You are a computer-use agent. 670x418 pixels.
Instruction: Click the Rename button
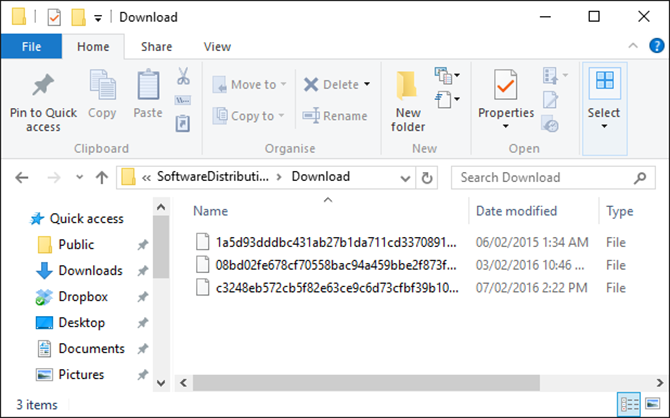pyautogui.click(x=335, y=116)
